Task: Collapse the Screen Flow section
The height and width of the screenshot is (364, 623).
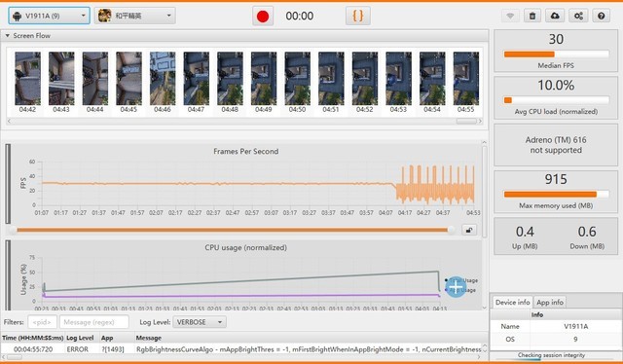Action: pos(7,36)
